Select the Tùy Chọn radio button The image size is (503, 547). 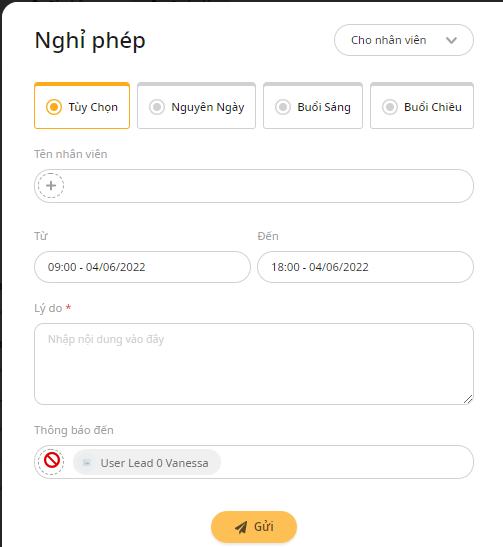(54, 107)
